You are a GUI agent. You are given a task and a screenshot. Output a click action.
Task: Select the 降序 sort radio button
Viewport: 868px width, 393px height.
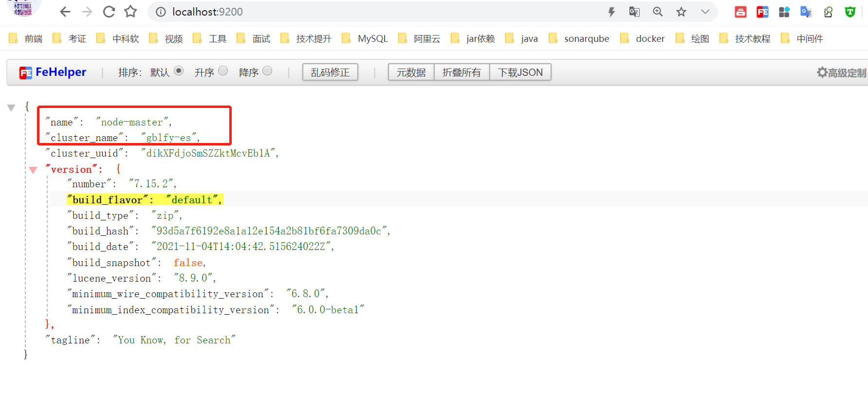coord(267,71)
